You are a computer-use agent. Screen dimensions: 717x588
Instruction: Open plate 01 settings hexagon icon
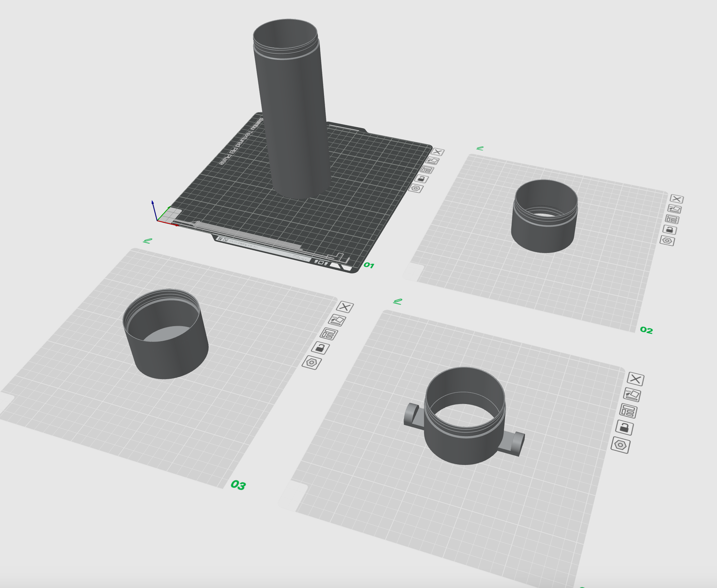pos(416,188)
